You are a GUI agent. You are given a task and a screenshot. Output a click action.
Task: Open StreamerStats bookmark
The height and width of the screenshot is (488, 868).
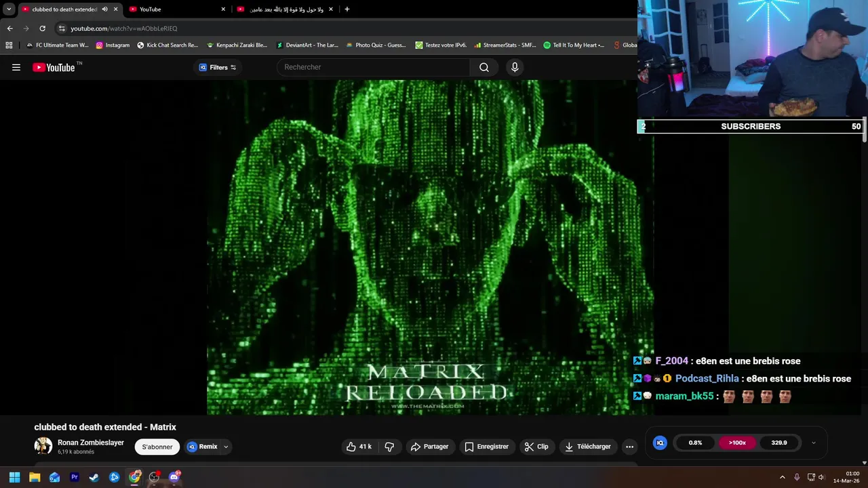point(505,45)
